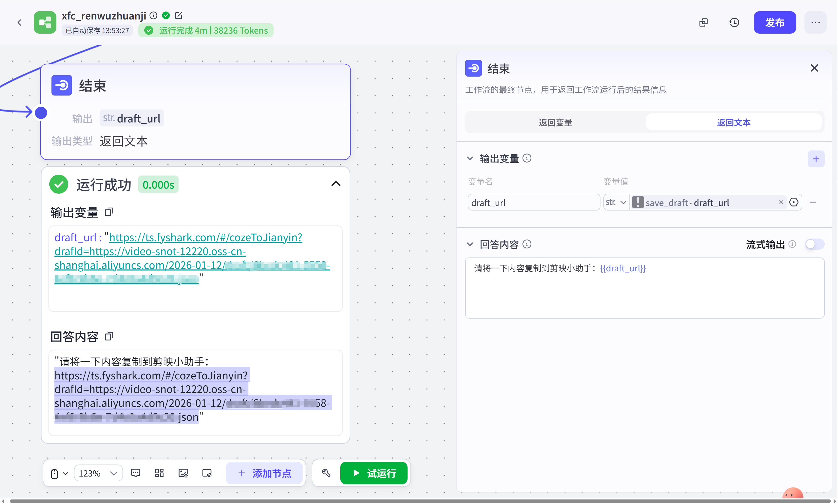Viewport: 838px width, 504px height.
Task: Open the 123% zoom level dropdown
Action: click(98, 473)
